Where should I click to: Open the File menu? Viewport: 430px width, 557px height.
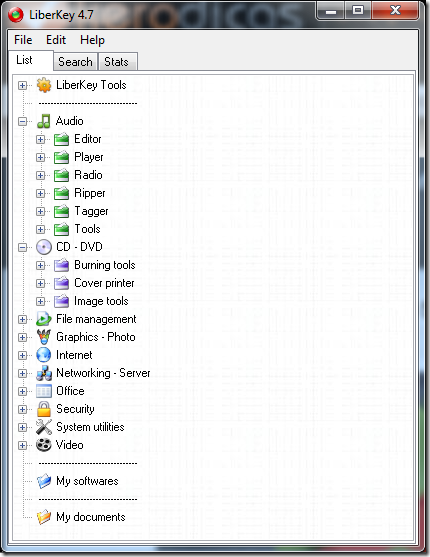click(x=23, y=40)
